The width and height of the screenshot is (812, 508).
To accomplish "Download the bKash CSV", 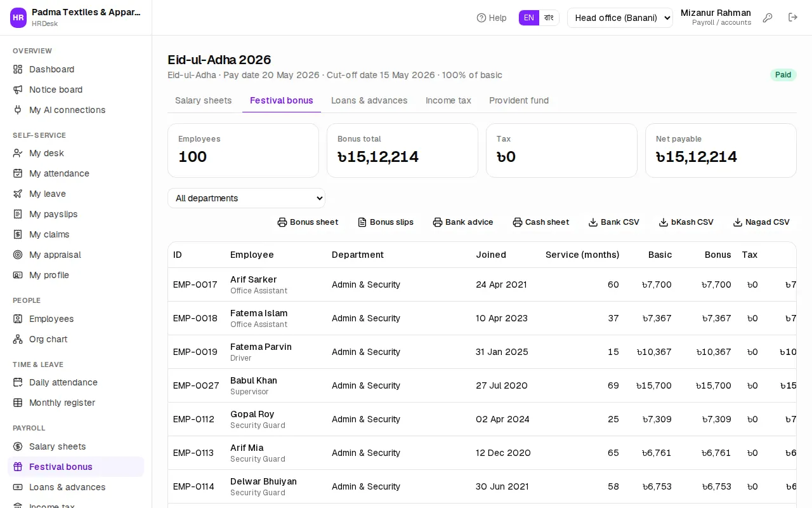I will coord(686,222).
